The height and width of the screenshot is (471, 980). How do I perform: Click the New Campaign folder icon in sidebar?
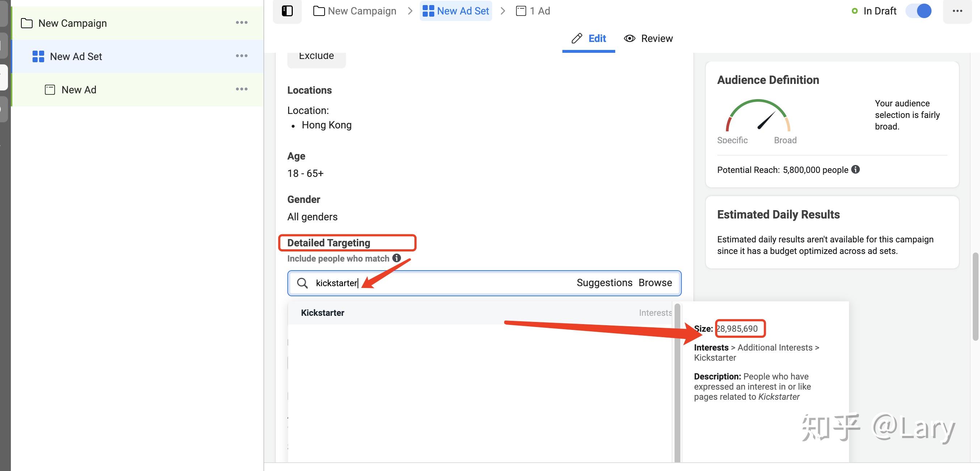pos(27,23)
